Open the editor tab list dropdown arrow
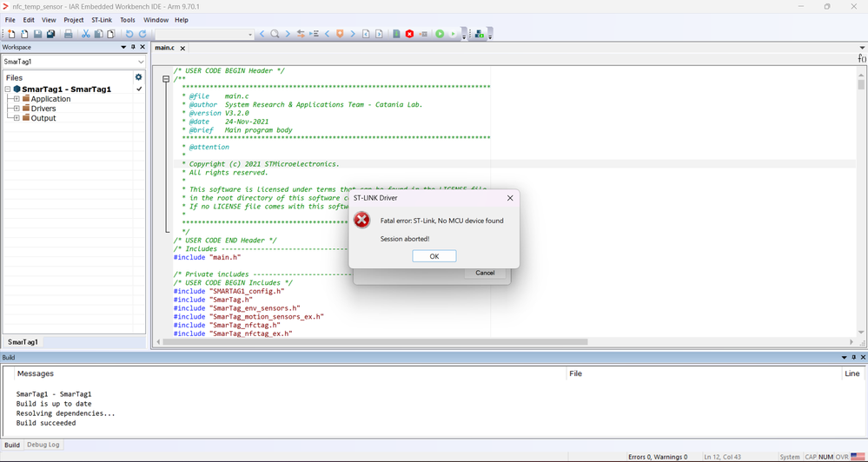Viewport: 868px width, 462px height. (x=862, y=48)
